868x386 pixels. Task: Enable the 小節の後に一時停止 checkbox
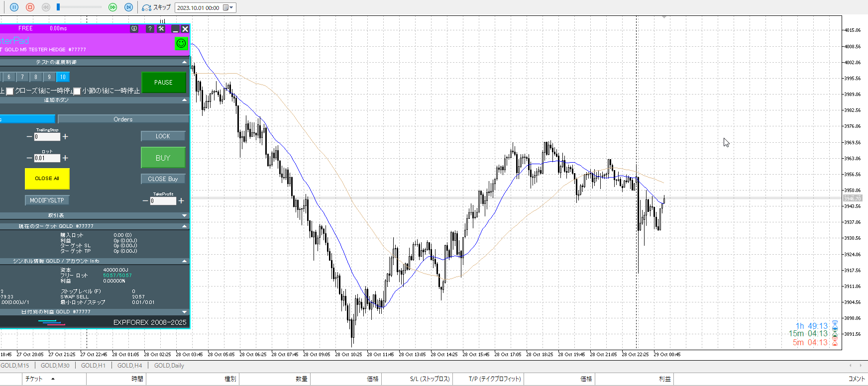point(77,91)
